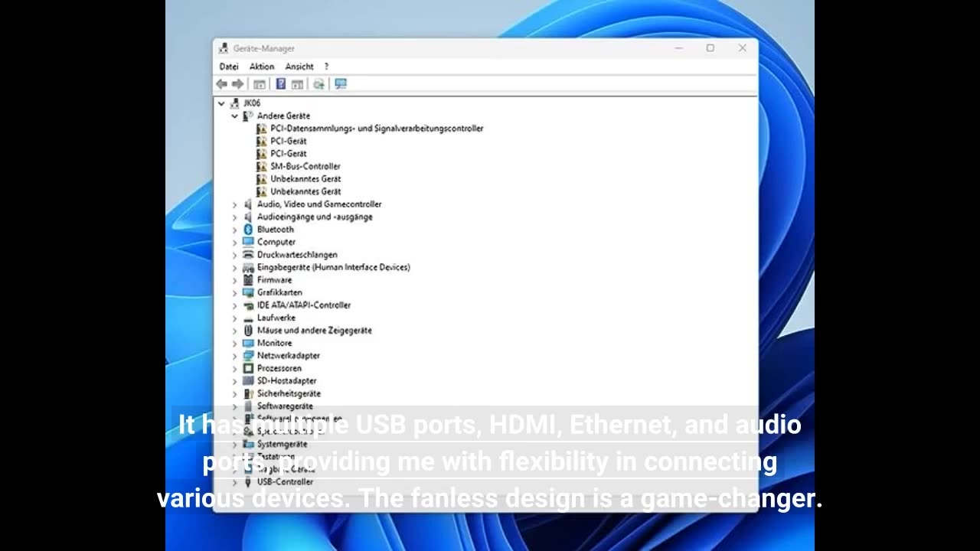
Task: Open the ? help menu
Action: [x=326, y=67]
